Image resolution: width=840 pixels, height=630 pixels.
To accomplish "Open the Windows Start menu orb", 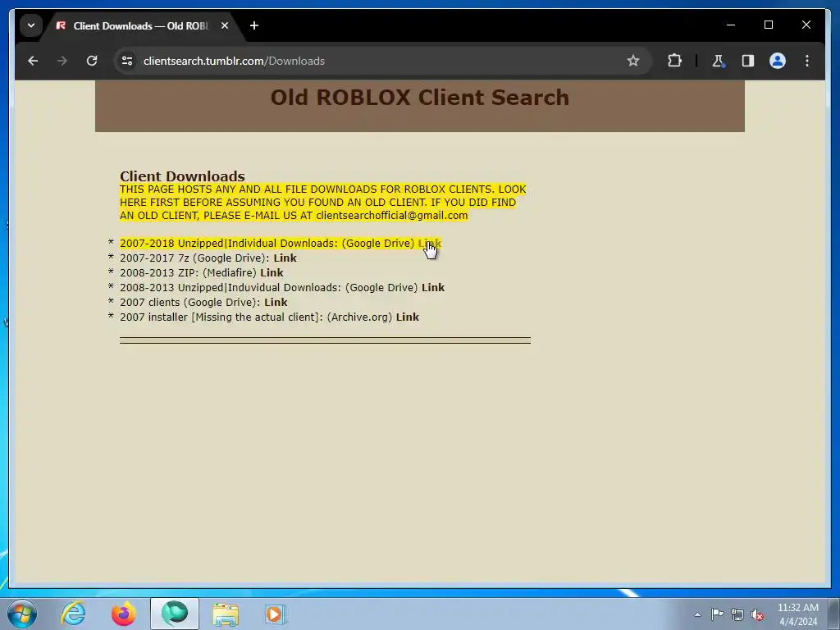I will [22, 614].
